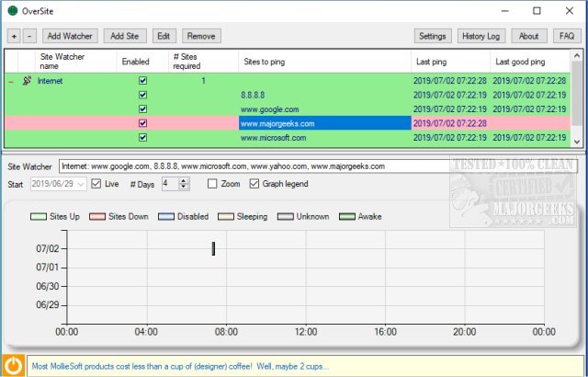Toggle Enabled checkbox for www.majorgeeks.com

coord(143,123)
